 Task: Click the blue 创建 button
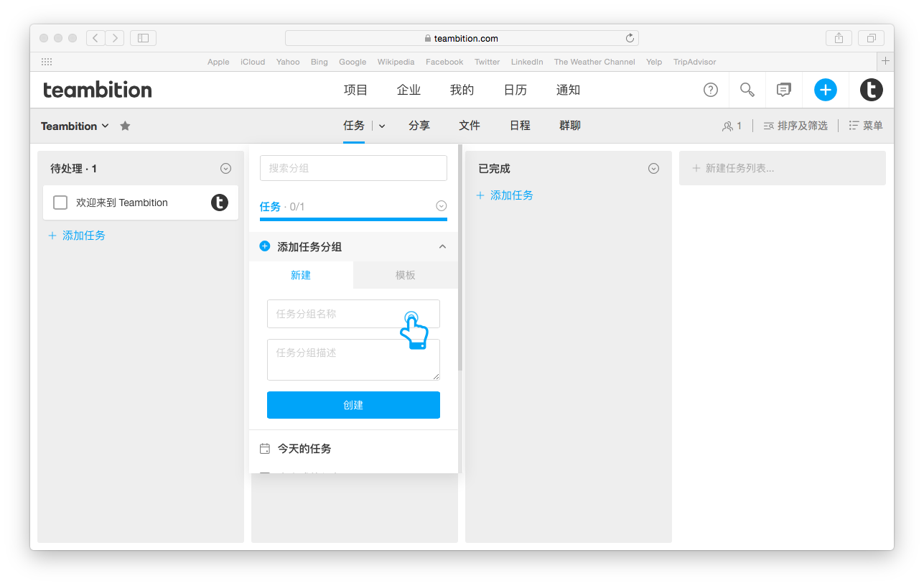(353, 405)
